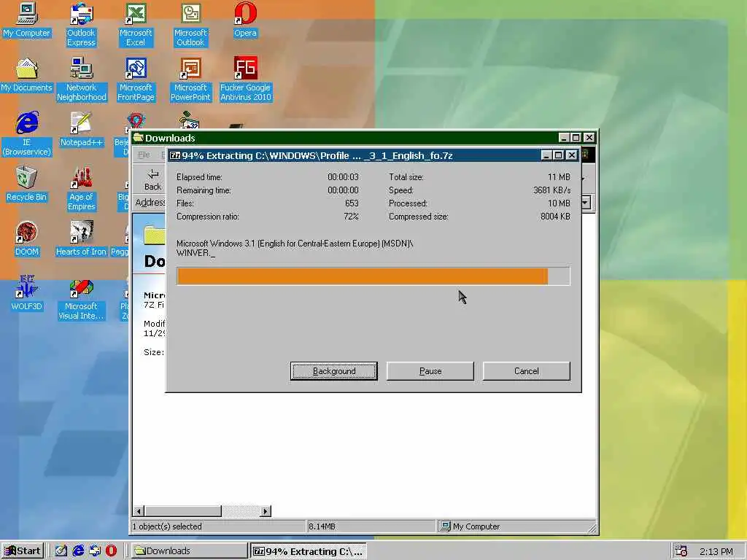The width and height of the screenshot is (747, 560).
Task: Click the Remaining time value 00:00:00
Action: [343, 190]
